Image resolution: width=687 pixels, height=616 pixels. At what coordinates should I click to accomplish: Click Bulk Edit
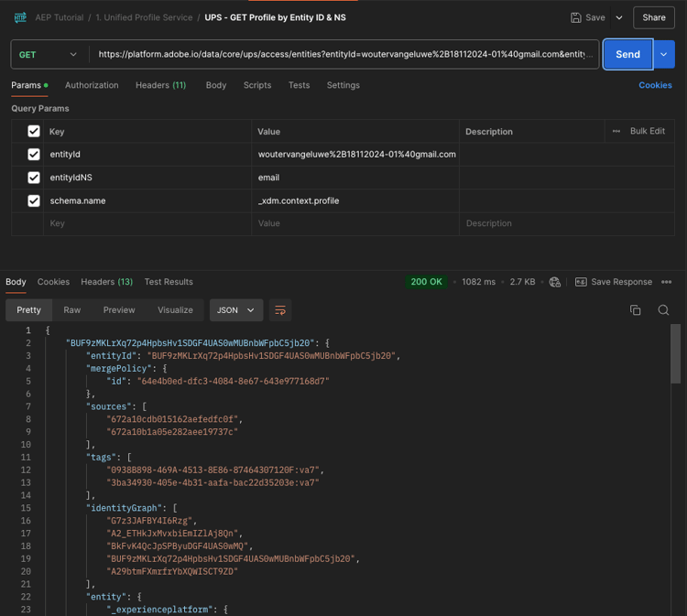click(647, 131)
